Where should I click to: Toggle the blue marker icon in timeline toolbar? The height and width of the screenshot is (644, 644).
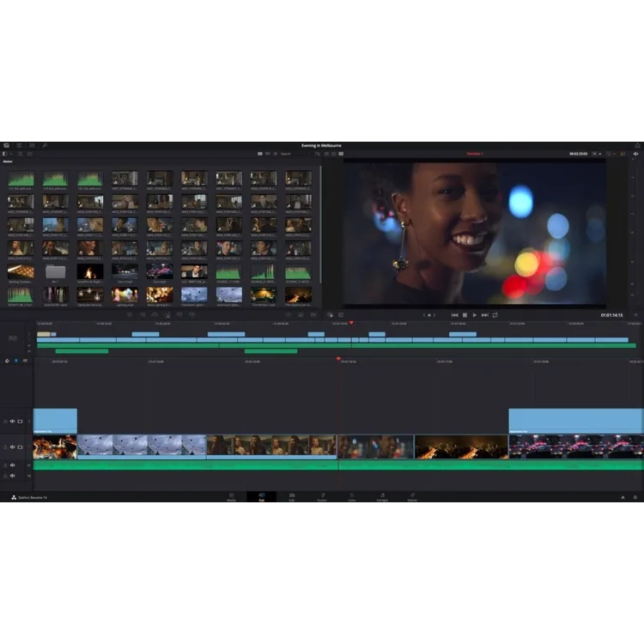[16, 361]
